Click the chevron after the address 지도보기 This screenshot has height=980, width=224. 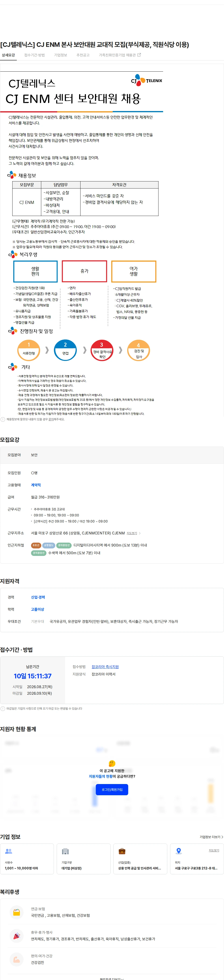pos(140,533)
